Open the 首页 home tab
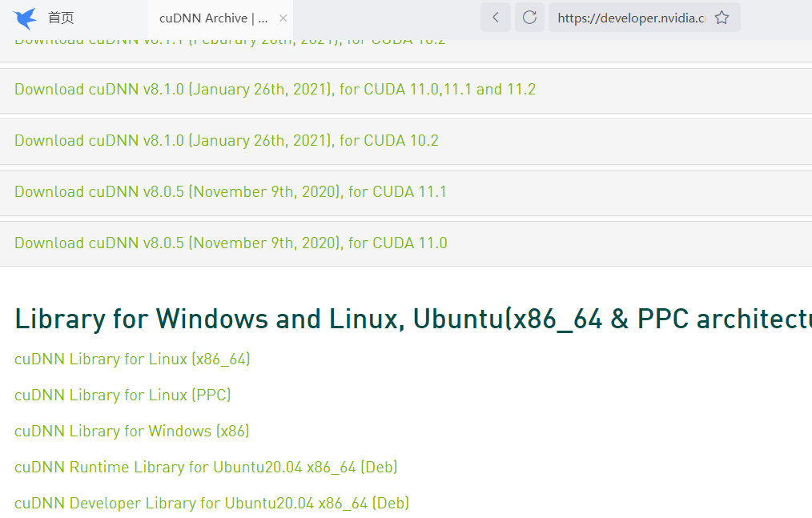 click(61, 18)
